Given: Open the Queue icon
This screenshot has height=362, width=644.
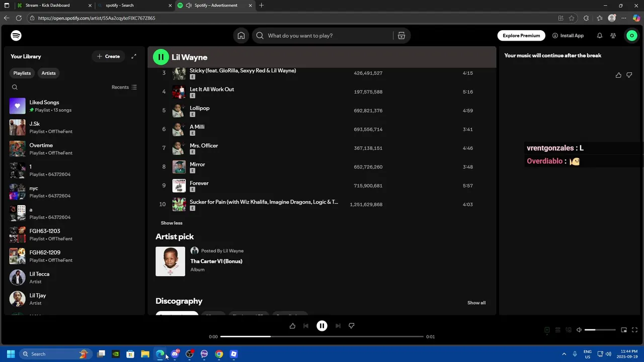Looking at the screenshot, I should tap(558, 330).
